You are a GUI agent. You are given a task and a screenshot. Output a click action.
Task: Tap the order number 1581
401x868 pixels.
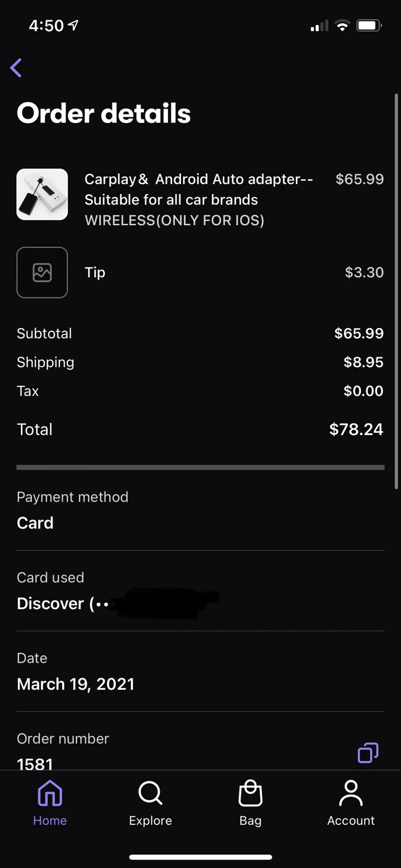pyautogui.click(x=35, y=764)
